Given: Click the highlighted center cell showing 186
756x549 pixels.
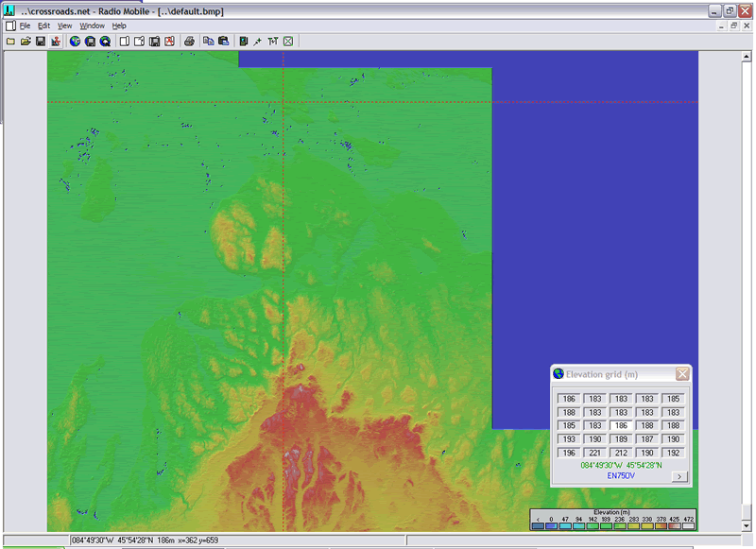Looking at the screenshot, I should [620, 426].
